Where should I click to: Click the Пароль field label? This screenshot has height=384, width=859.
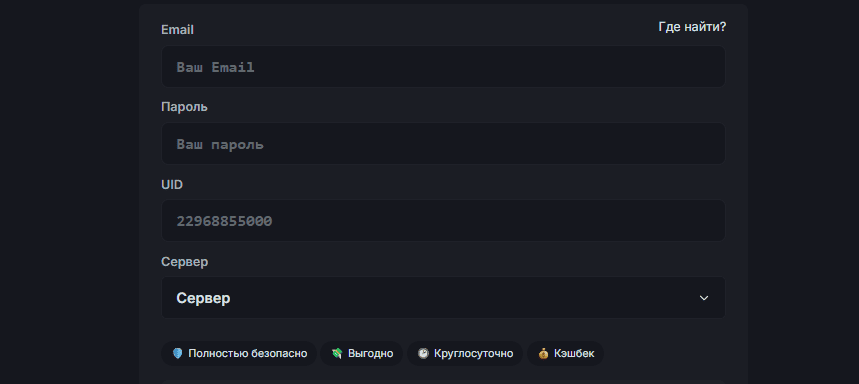(x=184, y=107)
